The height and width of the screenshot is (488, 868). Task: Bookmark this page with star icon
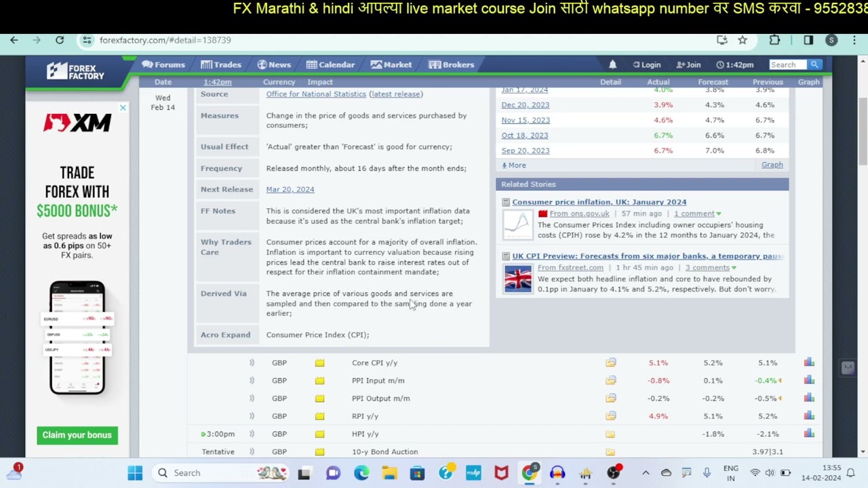pyautogui.click(x=743, y=40)
